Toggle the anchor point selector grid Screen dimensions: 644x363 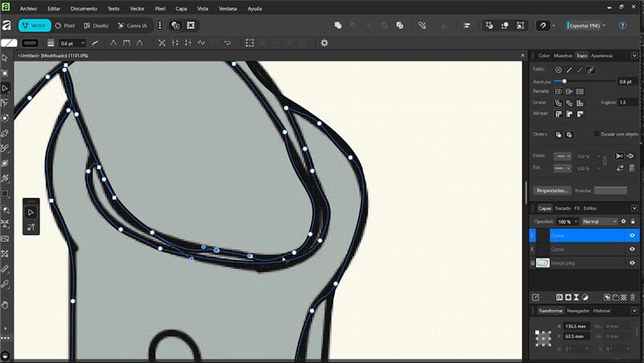click(x=543, y=337)
